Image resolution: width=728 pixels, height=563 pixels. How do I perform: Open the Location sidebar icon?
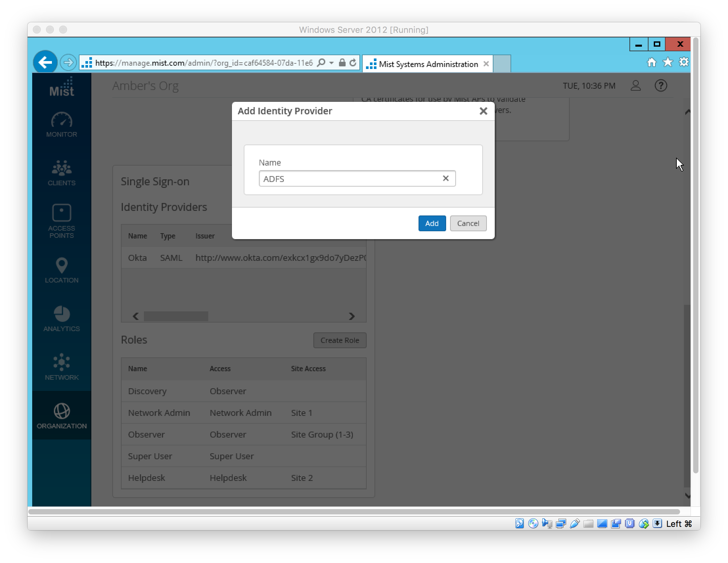tap(62, 270)
